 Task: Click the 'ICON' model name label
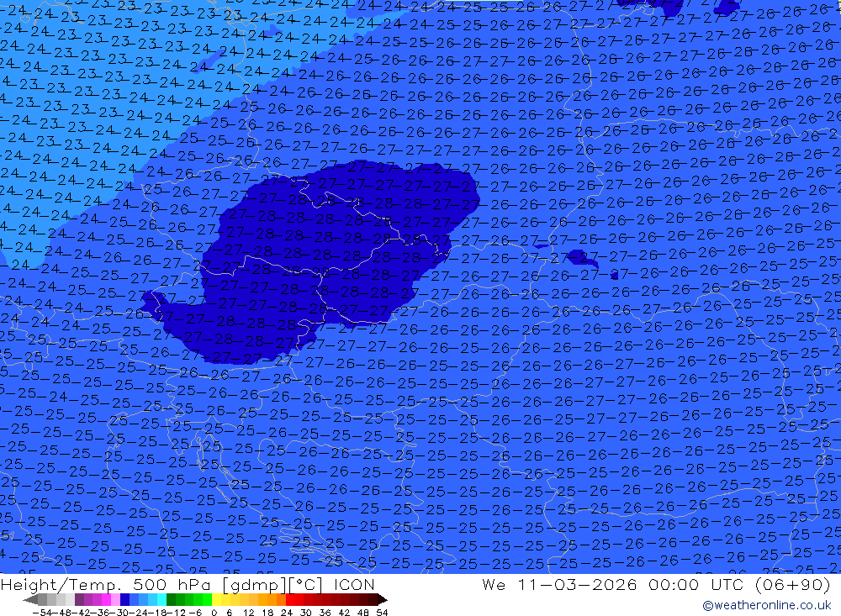(x=354, y=584)
